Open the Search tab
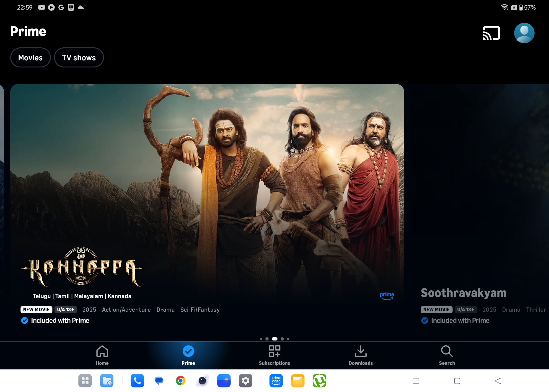This screenshot has height=392, width=549. 447,356
